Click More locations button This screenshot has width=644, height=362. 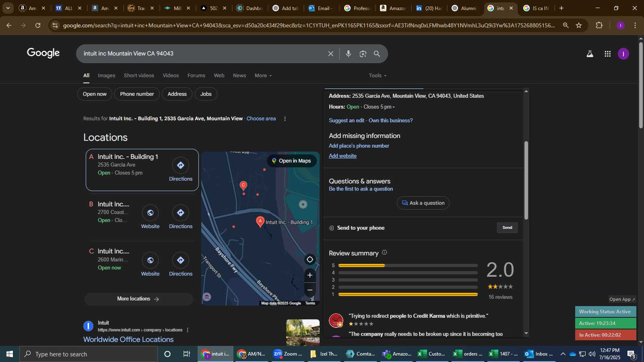click(x=138, y=299)
